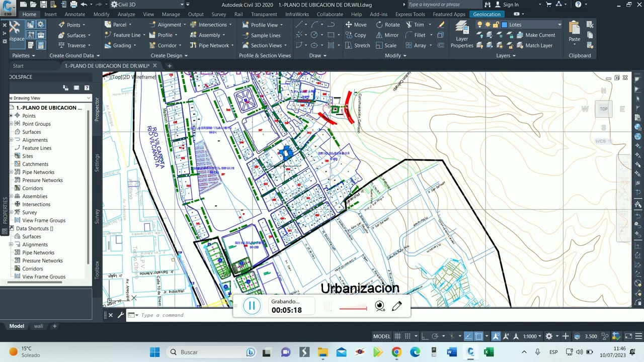Viewport: 644px width, 362px height.
Task: Click the Sample Lines button
Action: click(x=262, y=35)
